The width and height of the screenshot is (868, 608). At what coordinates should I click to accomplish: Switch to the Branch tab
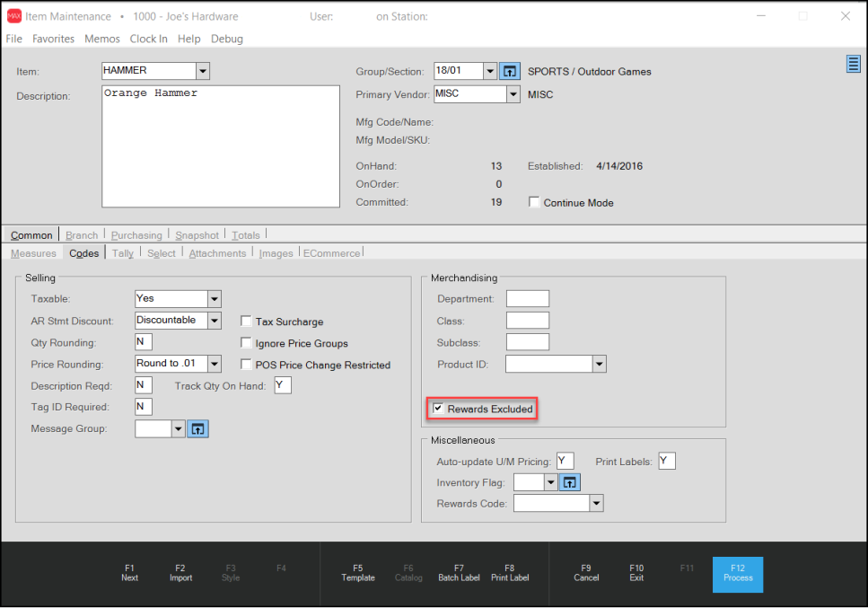coord(82,235)
